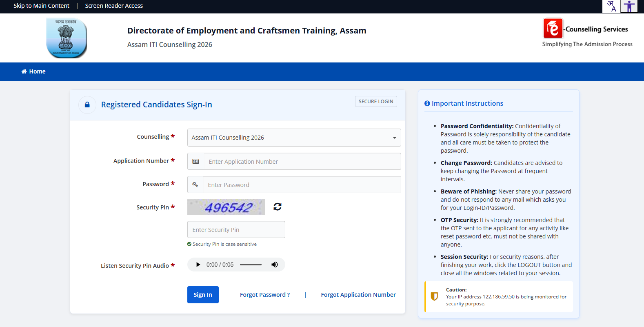Click 'Password Confidentiality:' instruction text
This screenshot has width=644, height=327.
coord(477,126)
